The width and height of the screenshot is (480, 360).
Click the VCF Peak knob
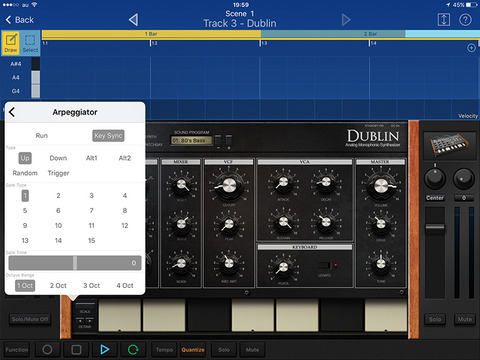(x=229, y=224)
